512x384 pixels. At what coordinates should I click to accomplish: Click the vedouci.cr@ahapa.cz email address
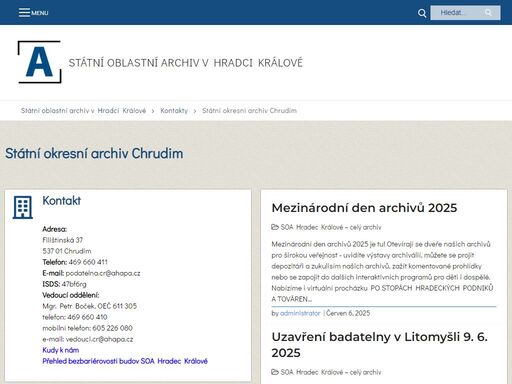99,339
